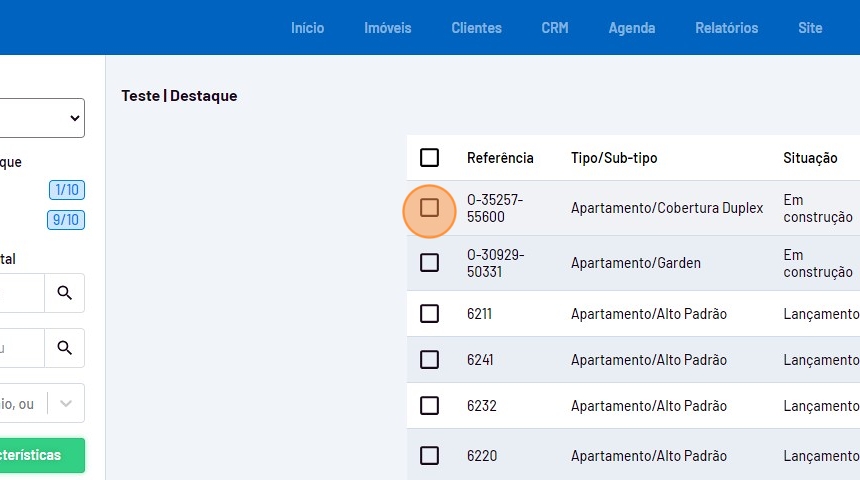860x480 pixels.
Task: Open the select dropdown at top of sidebar
Action: tap(40, 118)
